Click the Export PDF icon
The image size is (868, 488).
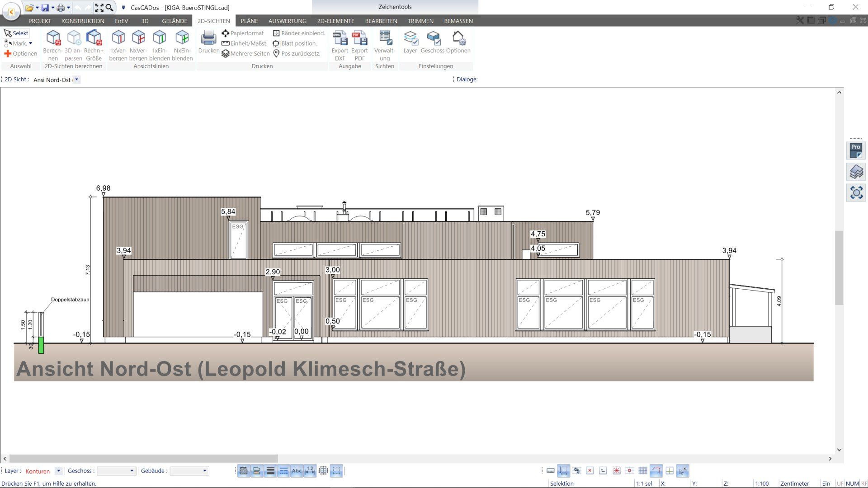tap(359, 38)
